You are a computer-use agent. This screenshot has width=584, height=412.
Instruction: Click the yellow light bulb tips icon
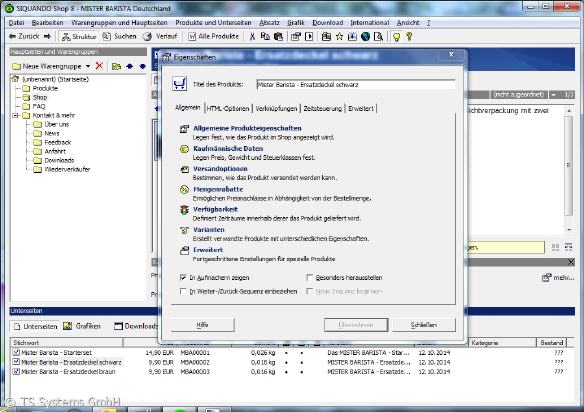tap(397, 37)
